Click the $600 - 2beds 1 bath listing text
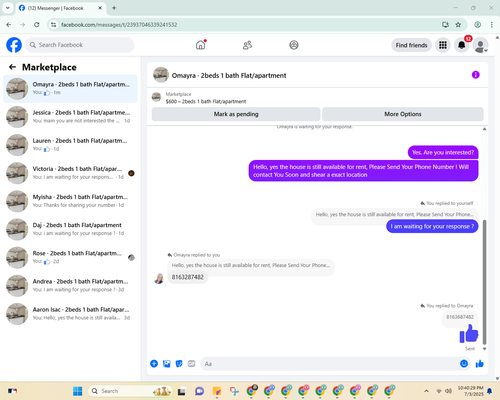The width and height of the screenshot is (500, 400). (x=206, y=101)
